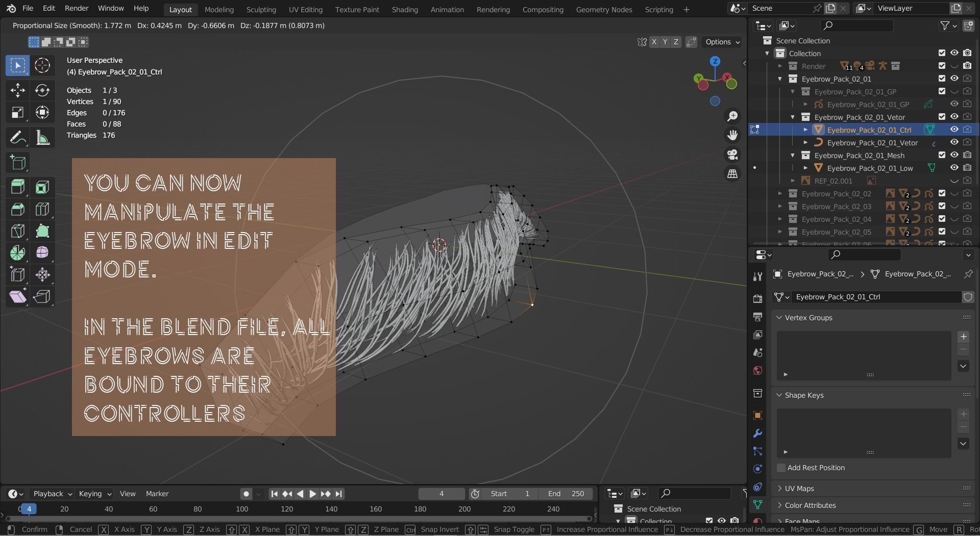980x536 pixels.
Task: Jump to the end frame
Action: click(339, 494)
